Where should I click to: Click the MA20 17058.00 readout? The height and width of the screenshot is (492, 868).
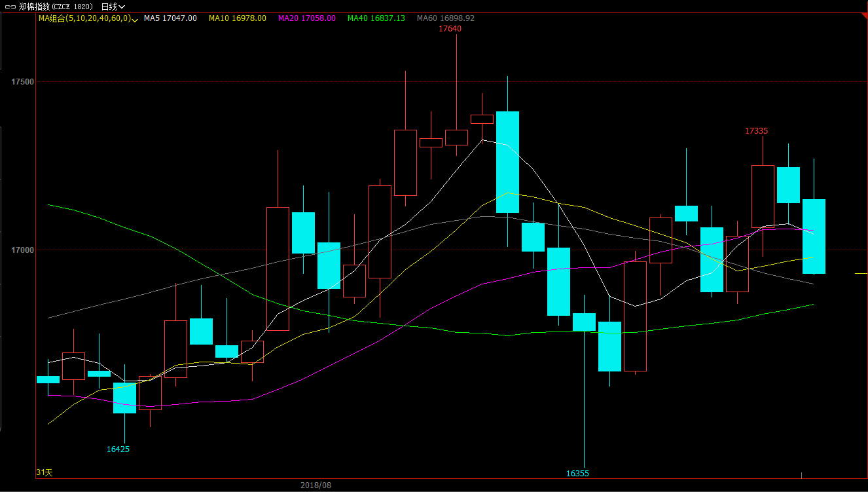click(307, 18)
